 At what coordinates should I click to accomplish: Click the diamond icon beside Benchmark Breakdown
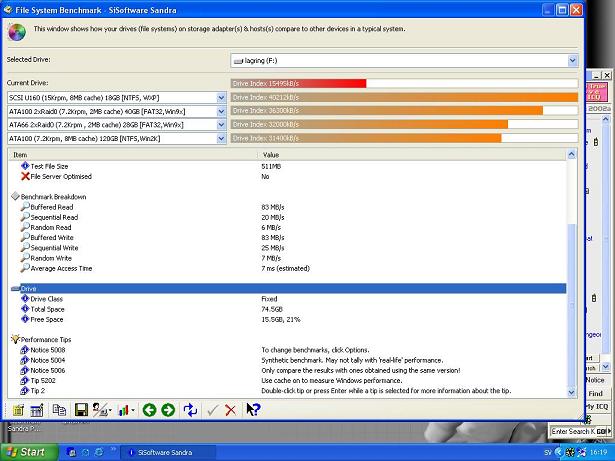tap(15, 196)
